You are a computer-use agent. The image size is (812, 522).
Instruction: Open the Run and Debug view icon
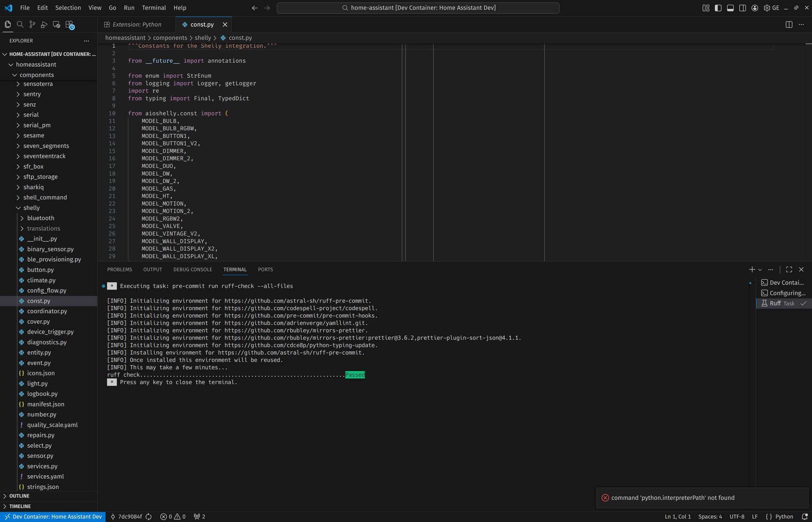(44, 25)
